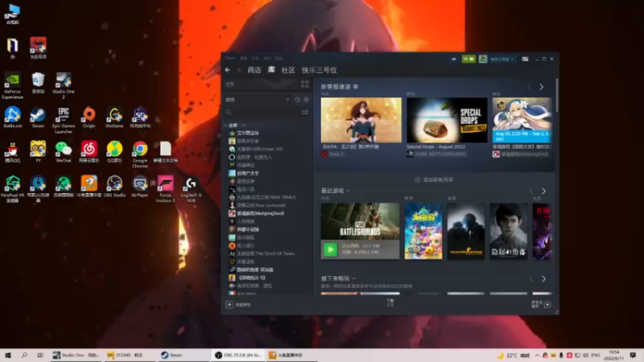Open advanced filter sliders icon
Image resolution: width=644 pixels, height=362 pixels.
click(x=305, y=112)
